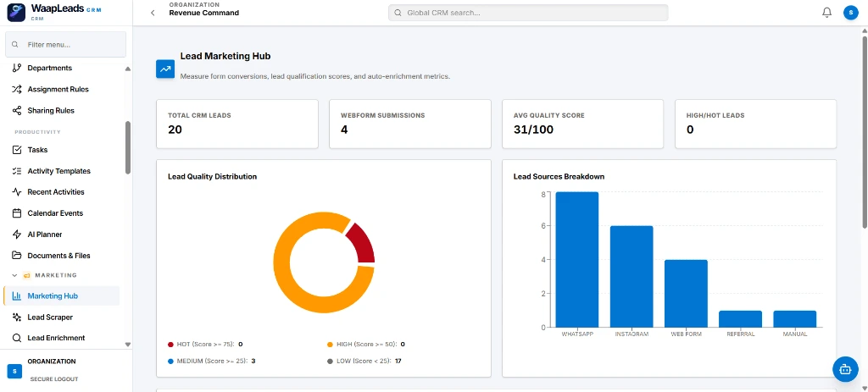Open Calendar Events
868x392 pixels.
(61, 213)
